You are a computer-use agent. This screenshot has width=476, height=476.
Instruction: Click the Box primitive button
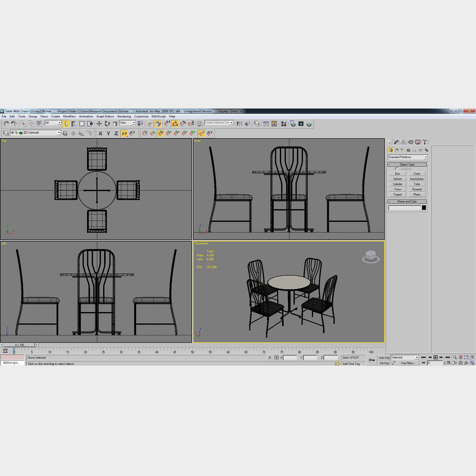coord(398,174)
